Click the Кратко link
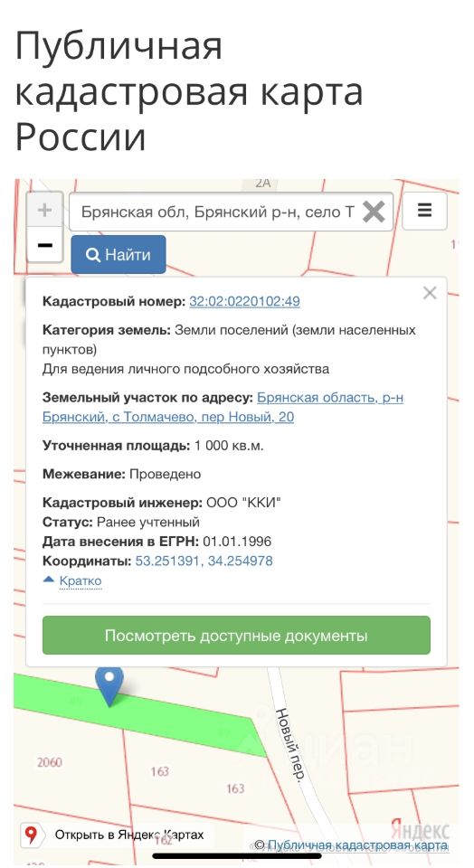Image resolution: width=474 pixels, height=868 pixels. (81, 581)
